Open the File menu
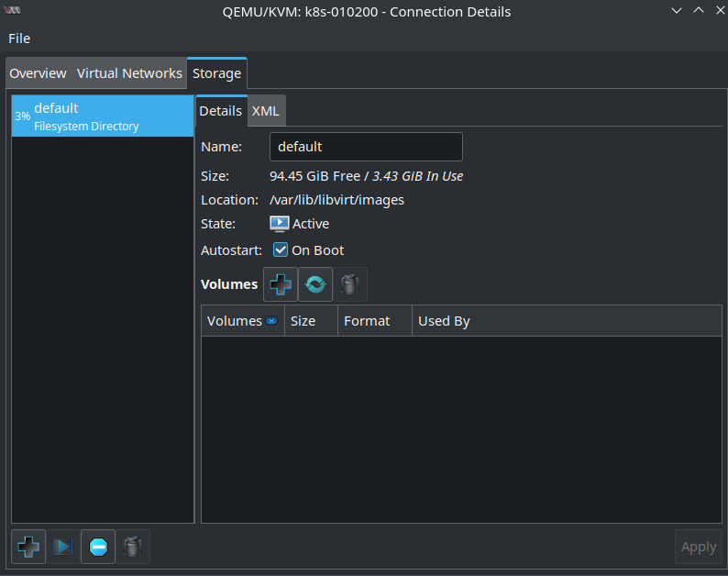This screenshot has height=576, width=728. (x=19, y=39)
